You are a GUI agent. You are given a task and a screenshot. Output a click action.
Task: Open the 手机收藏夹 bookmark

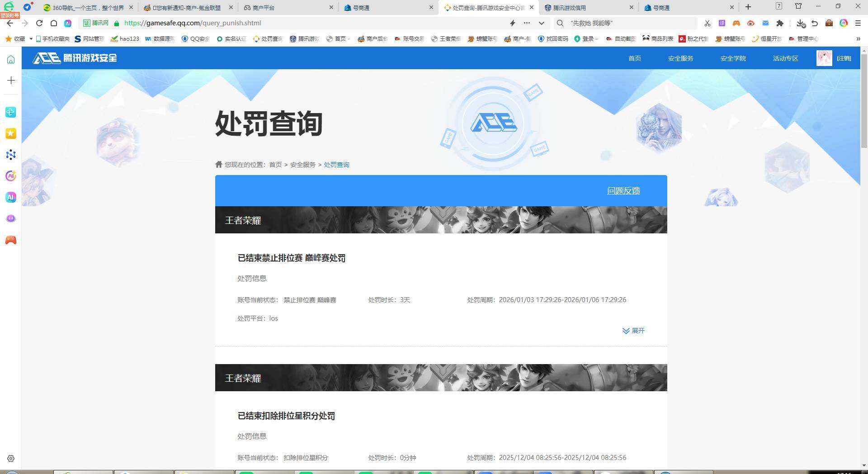(53, 39)
